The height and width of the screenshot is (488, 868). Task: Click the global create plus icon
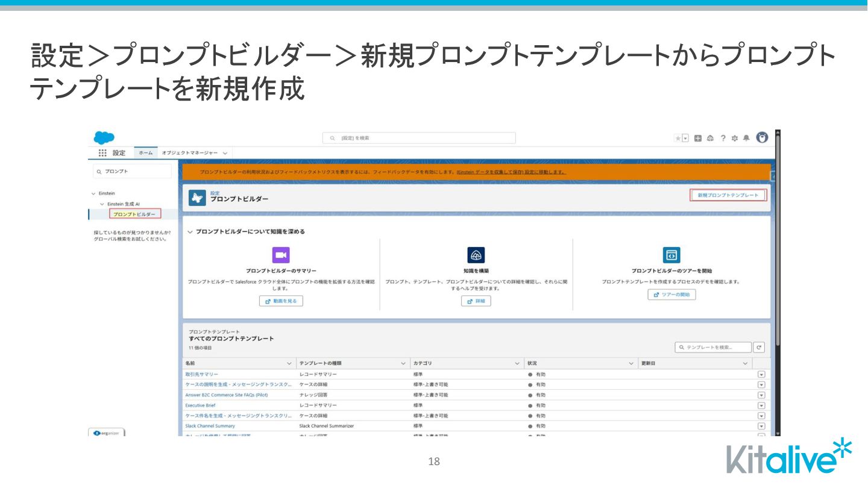(x=698, y=138)
